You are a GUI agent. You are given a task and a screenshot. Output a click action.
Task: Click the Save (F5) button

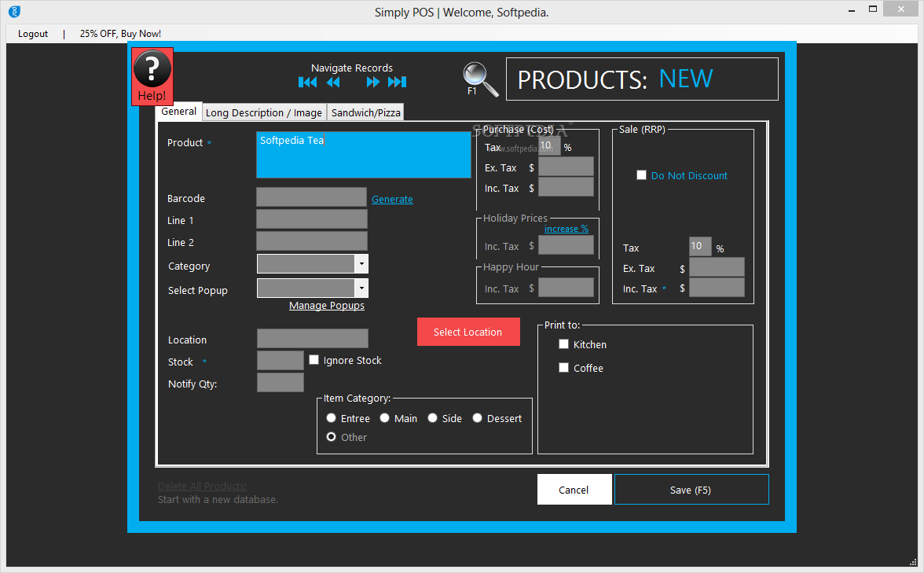pos(691,490)
